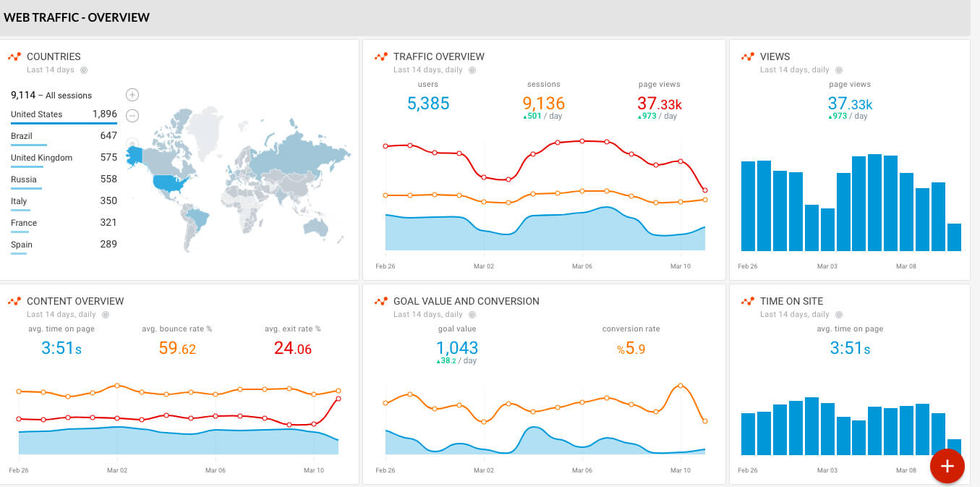Viewport: 980px width, 487px height.
Task: Click the last red data point in Traffic Overview chart
Action: (x=705, y=191)
